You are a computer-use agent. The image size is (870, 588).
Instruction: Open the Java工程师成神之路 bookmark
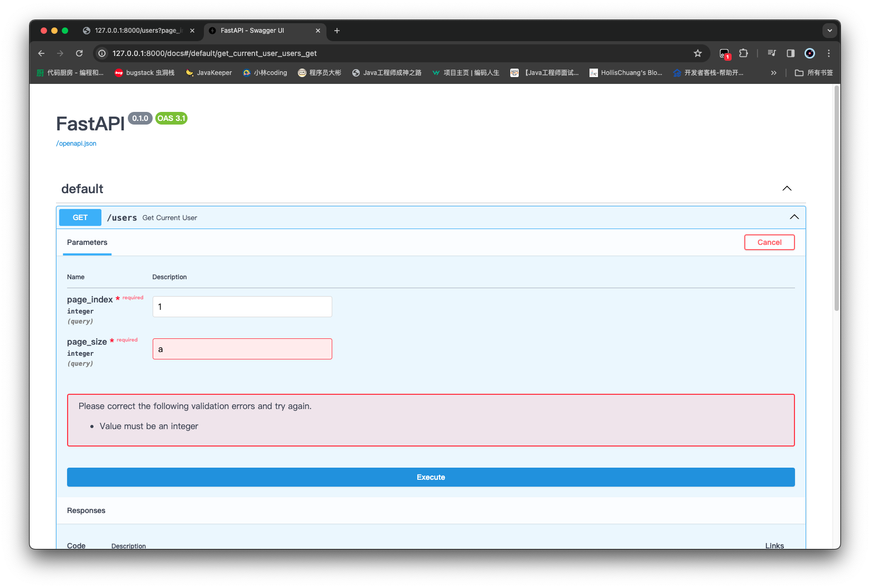pyautogui.click(x=387, y=73)
